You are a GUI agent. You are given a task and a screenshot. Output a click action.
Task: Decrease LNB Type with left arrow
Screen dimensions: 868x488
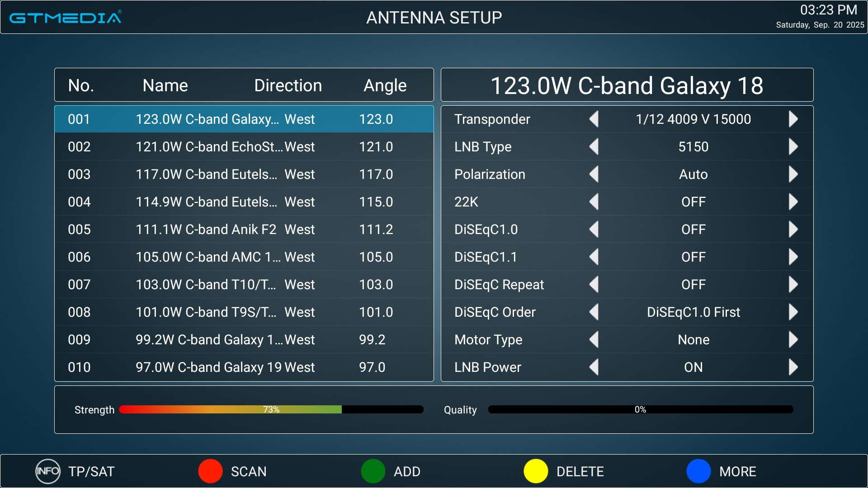(x=594, y=147)
